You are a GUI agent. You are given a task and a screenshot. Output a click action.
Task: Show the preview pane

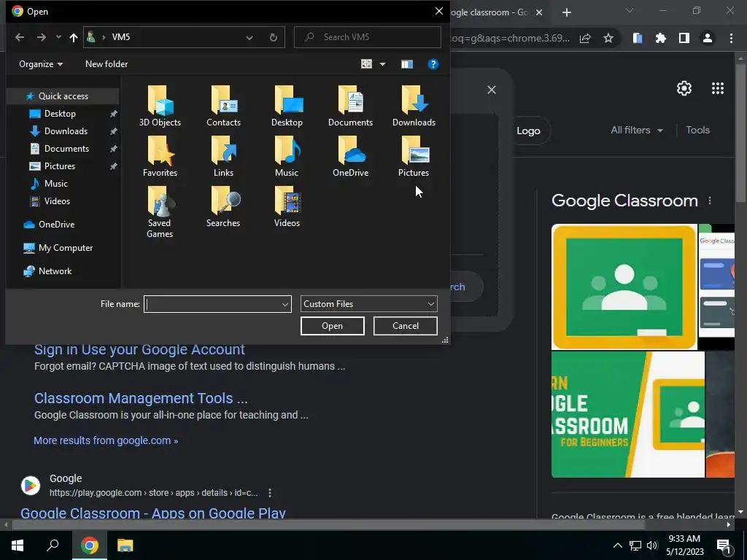click(x=407, y=64)
